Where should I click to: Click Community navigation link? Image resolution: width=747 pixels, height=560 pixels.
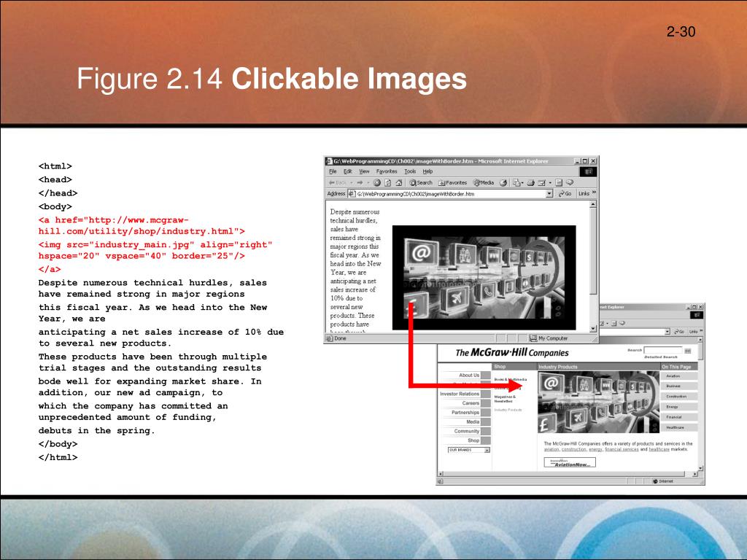pos(467,431)
